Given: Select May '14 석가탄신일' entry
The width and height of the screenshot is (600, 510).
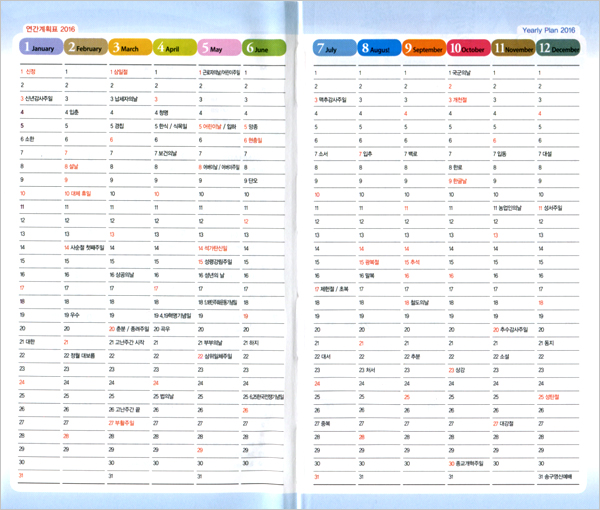Looking at the screenshot, I should tap(213, 248).
